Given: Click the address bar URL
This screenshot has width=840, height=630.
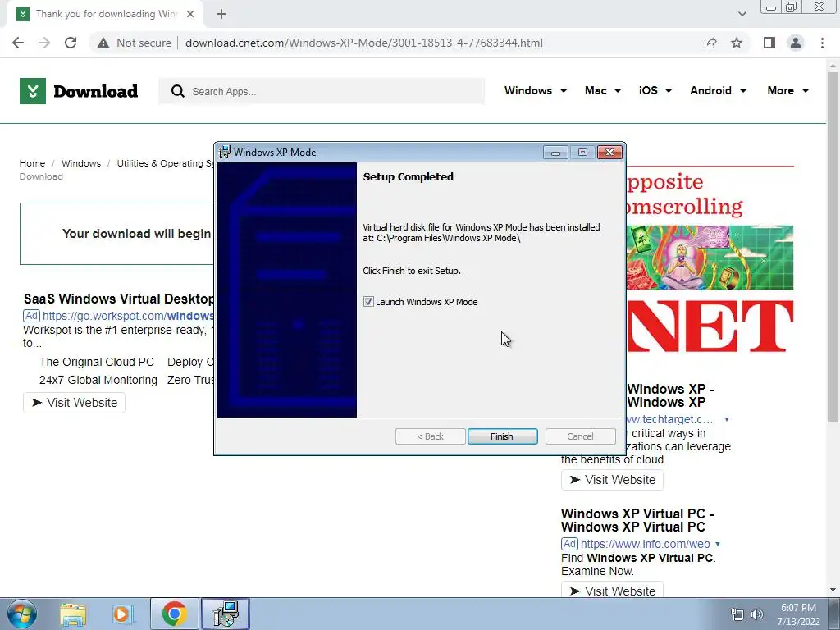Looking at the screenshot, I should pos(363,43).
